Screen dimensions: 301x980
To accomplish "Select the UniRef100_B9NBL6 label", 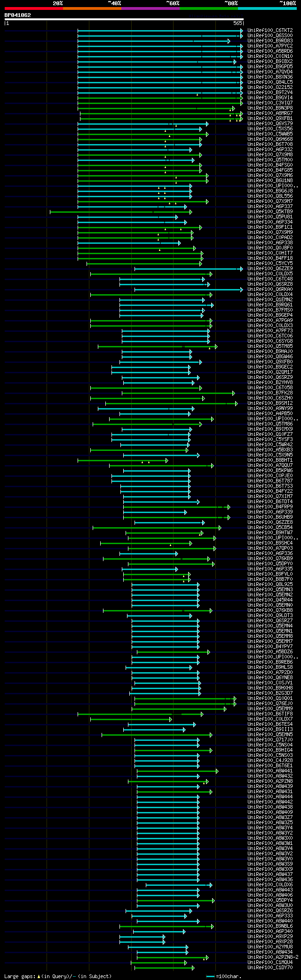I will 270,926.
